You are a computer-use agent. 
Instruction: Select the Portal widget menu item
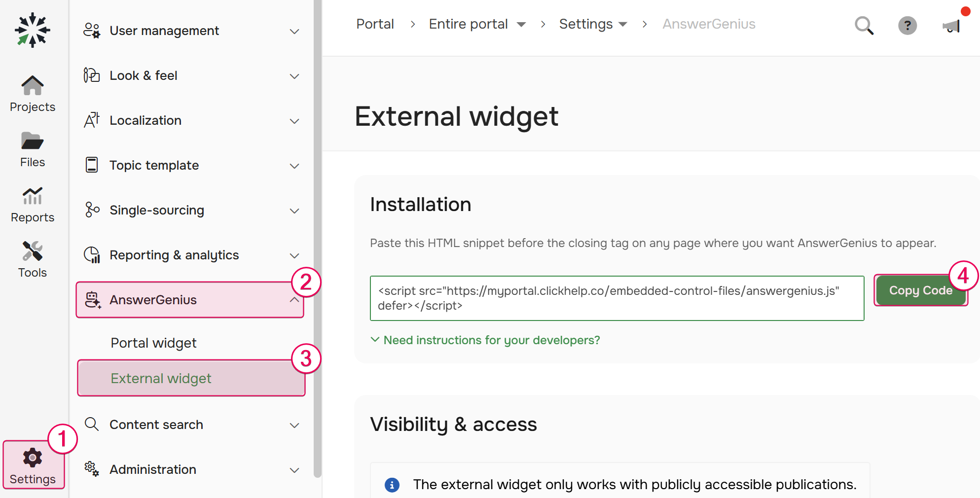click(x=153, y=342)
